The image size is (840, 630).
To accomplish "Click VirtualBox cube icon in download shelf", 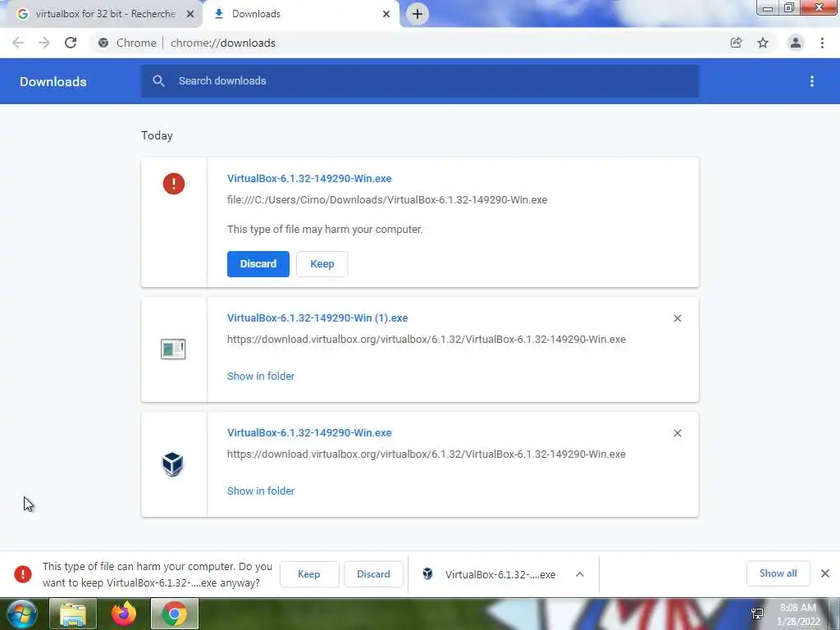I will coord(427,573).
